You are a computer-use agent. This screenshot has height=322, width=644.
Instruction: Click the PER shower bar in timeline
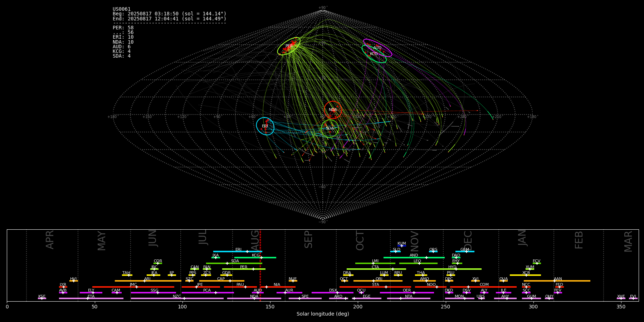pos(244,269)
